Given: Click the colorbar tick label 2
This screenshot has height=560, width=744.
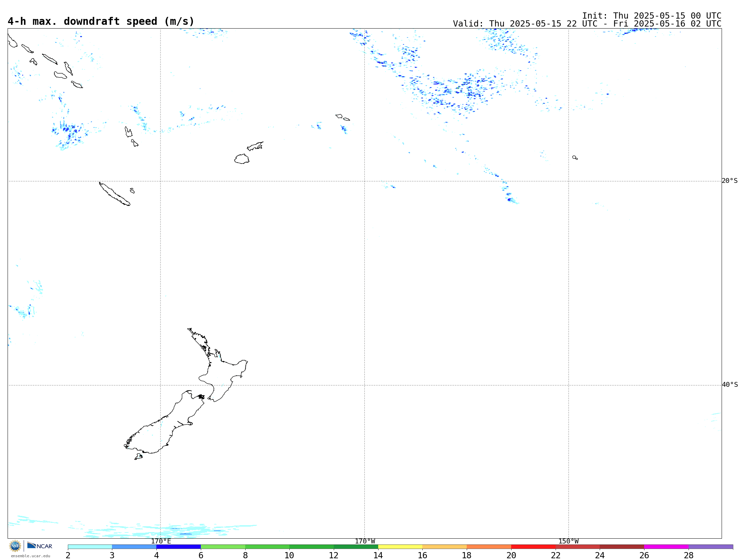Looking at the screenshot, I should coord(68,556).
